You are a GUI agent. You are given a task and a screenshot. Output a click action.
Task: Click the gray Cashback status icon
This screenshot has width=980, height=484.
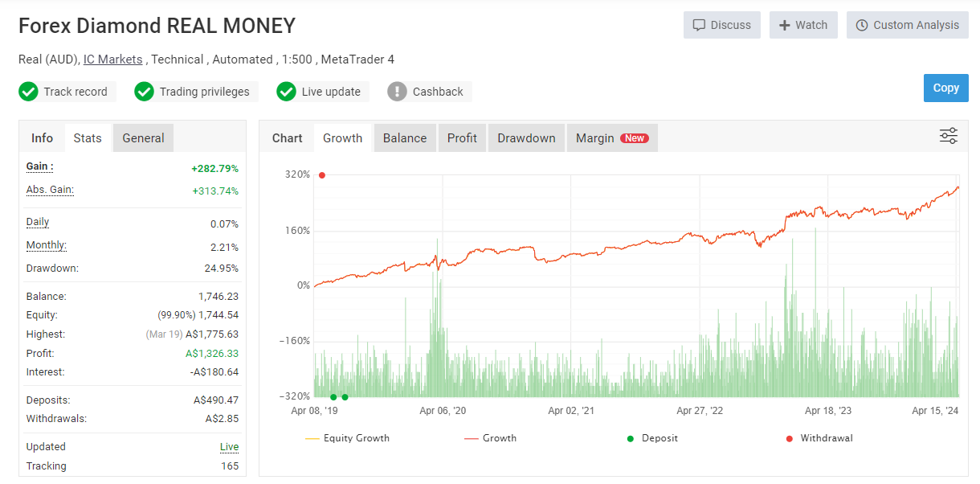(396, 92)
